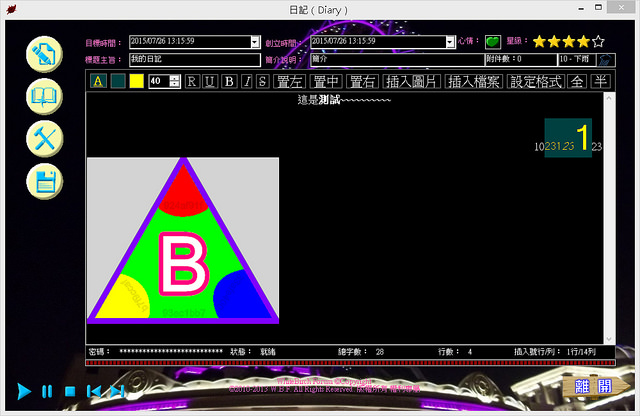This screenshot has width=640, height=416.
Task: Click the red progress bar
Action: (350, 363)
